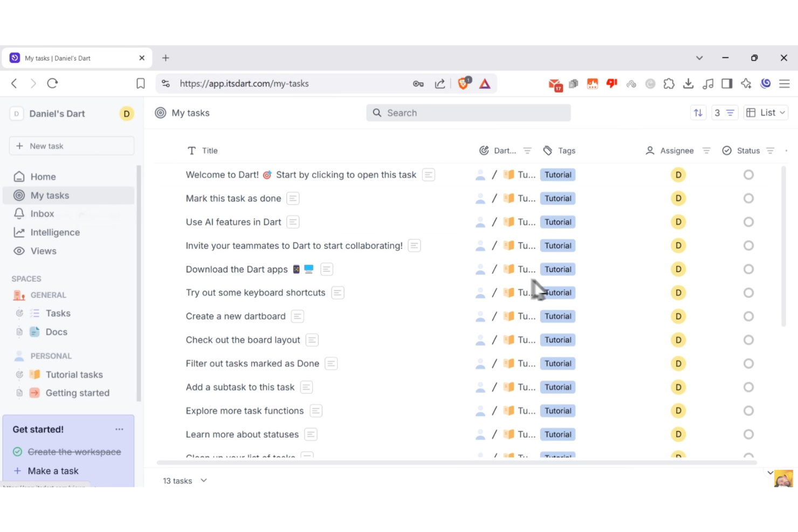Bookmark this page with the bookmark icon
The width and height of the screenshot is (798, 532).
(x=141, y=84)
